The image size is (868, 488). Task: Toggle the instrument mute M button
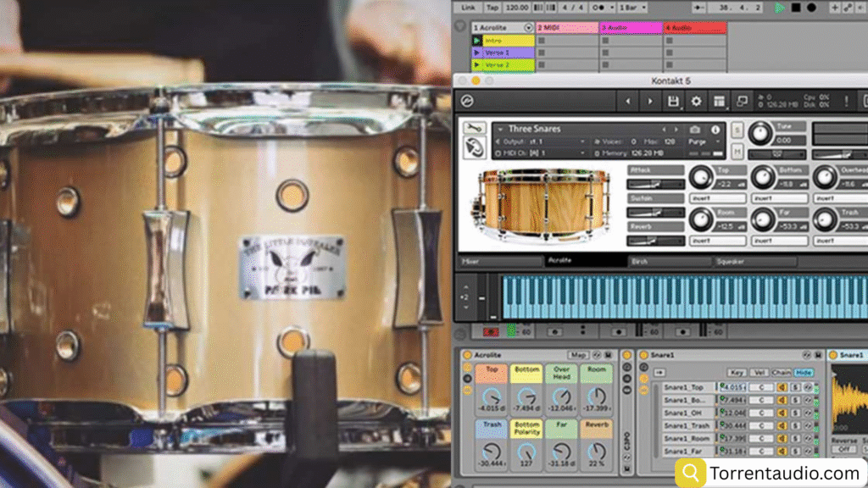coord(737,151)
